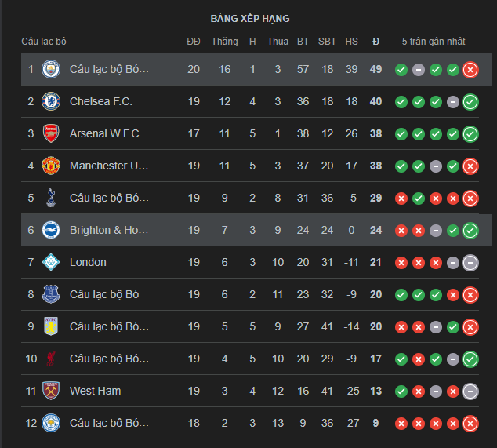Click the Manchester City club crest

(51, 69)
